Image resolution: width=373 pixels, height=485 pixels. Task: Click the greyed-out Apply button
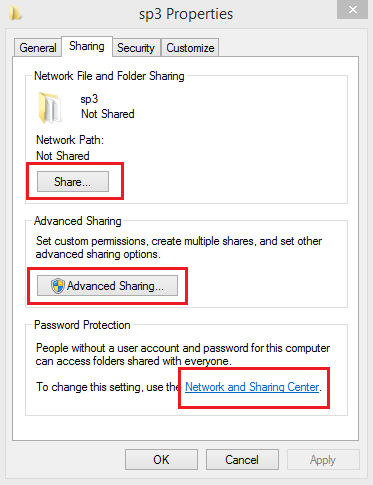[323, 460]
